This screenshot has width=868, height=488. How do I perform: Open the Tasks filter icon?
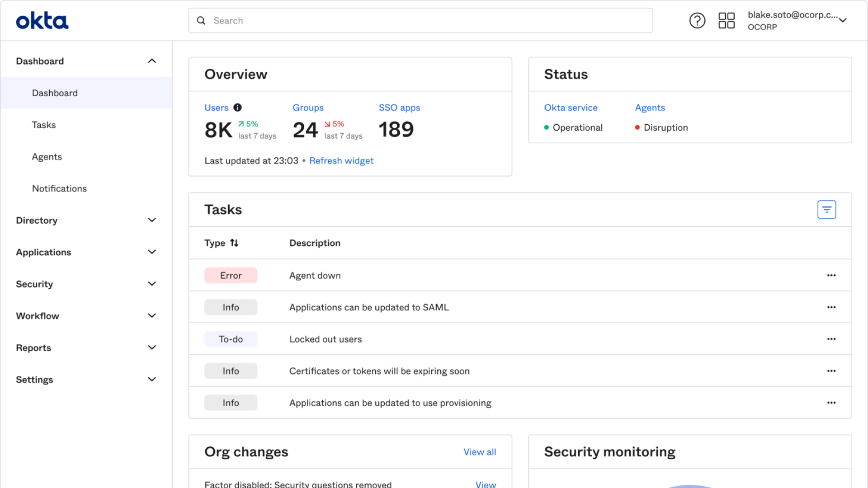826,210
